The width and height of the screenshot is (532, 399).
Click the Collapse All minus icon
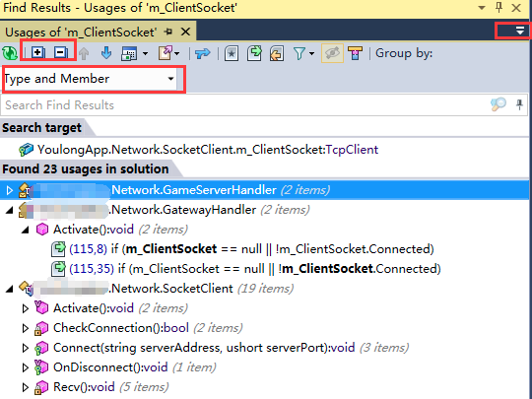click(61, 52)
